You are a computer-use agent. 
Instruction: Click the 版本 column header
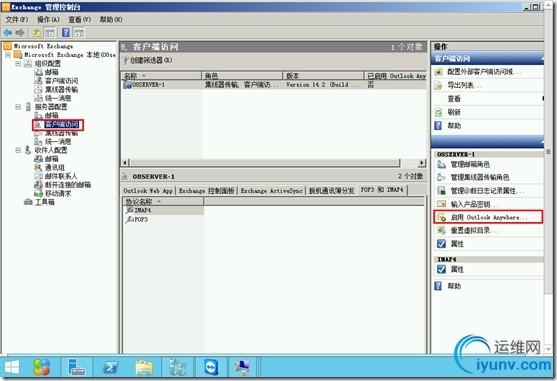coord(323,76)
